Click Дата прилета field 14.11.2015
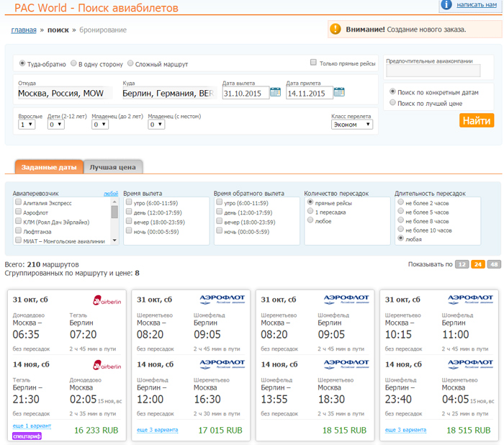 pos(309,93)
